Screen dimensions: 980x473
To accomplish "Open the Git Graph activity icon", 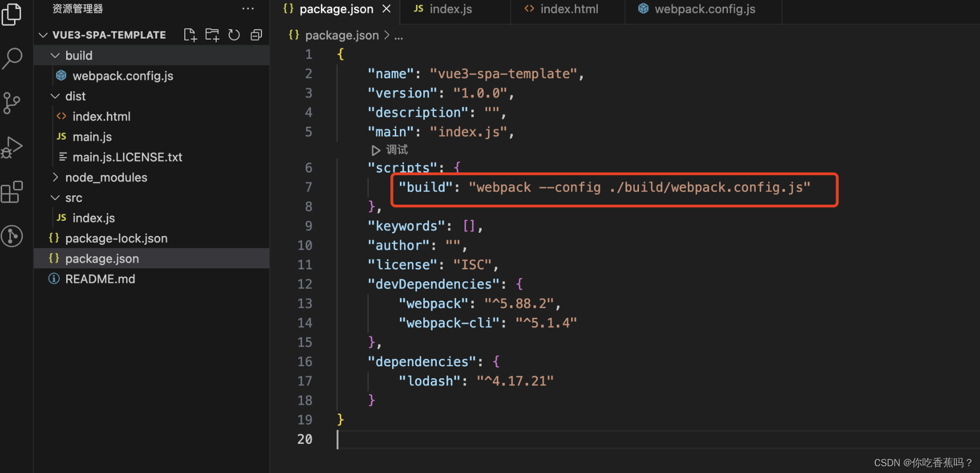I will point(11,236).
